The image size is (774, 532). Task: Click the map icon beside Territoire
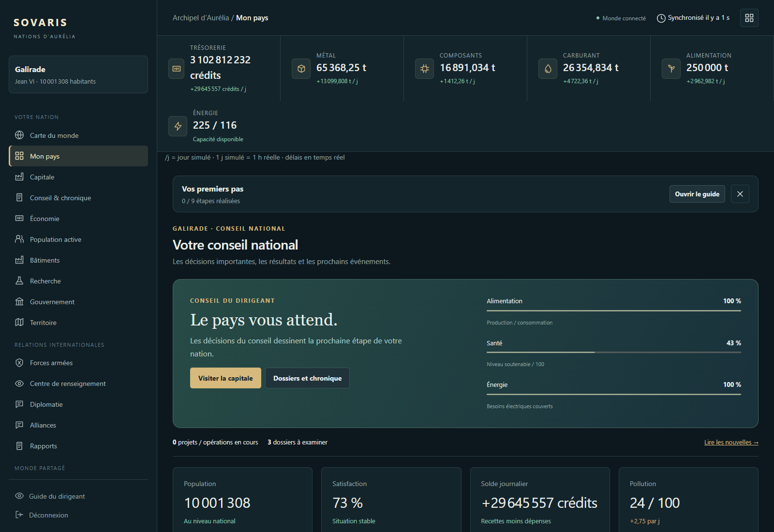(19, 322)
